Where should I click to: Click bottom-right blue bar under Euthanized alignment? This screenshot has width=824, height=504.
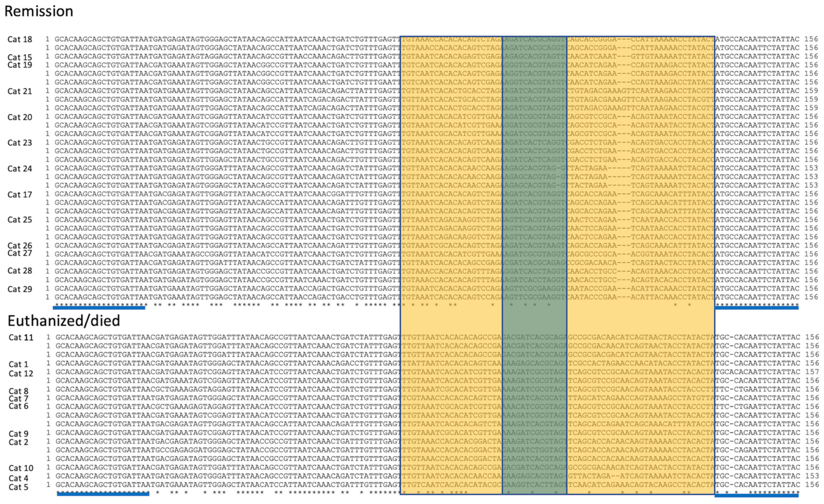[x=757, y=496]
